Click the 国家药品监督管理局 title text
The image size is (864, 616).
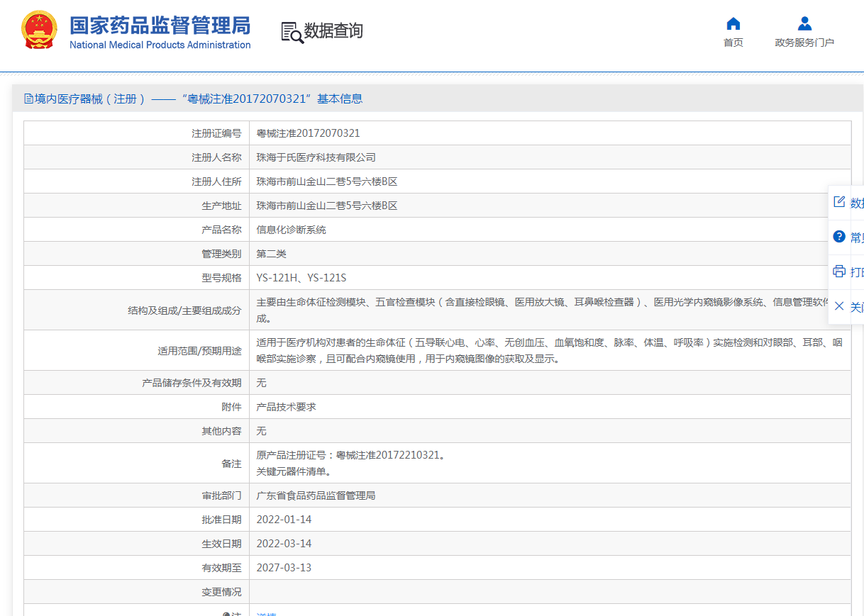tap(160, 25)
